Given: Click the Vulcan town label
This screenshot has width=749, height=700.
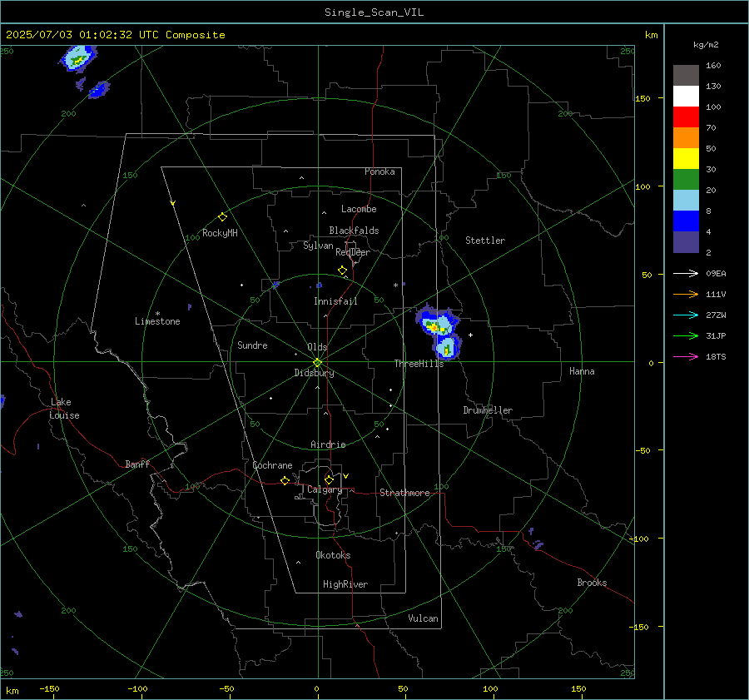Looking at the screenshot, I should (423, 618).
